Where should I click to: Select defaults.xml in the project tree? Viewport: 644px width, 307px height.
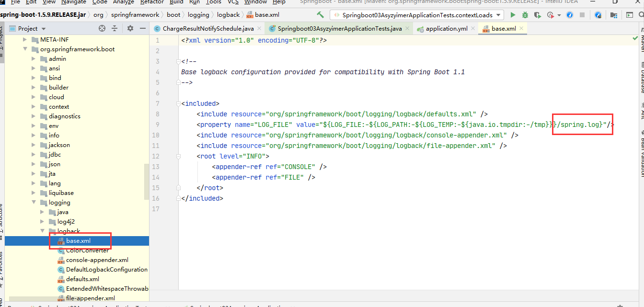[x=82, y=279]
